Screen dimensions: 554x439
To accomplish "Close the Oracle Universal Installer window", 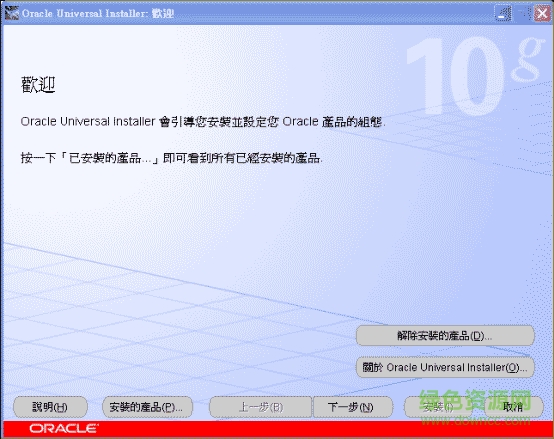I will tap(542, 14).
